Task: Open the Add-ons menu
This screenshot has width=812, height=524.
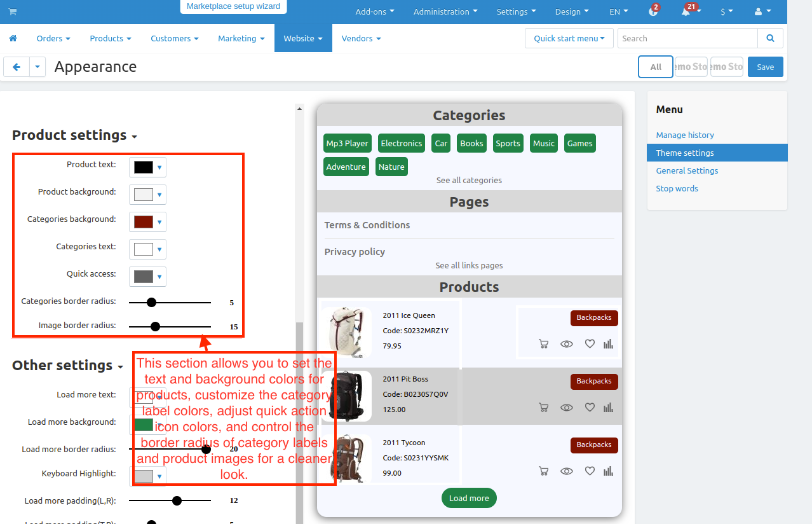Action: [374, 12]
